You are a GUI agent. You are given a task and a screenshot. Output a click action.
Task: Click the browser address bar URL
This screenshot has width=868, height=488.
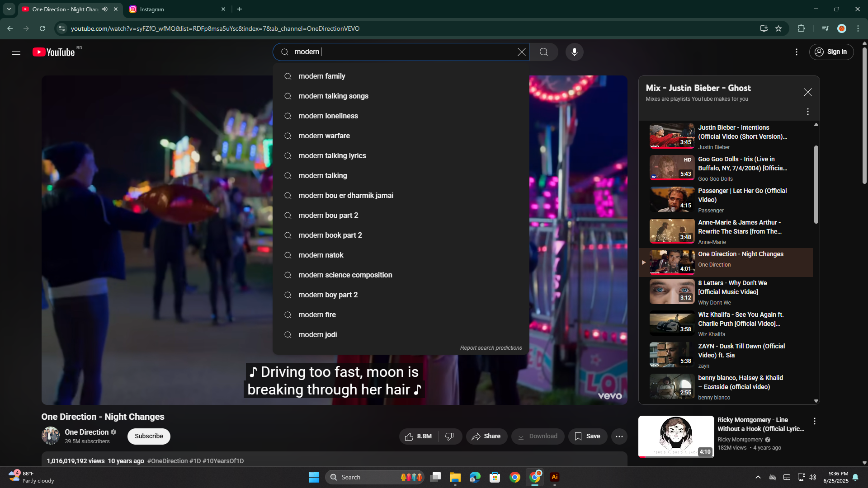[215, 28]
